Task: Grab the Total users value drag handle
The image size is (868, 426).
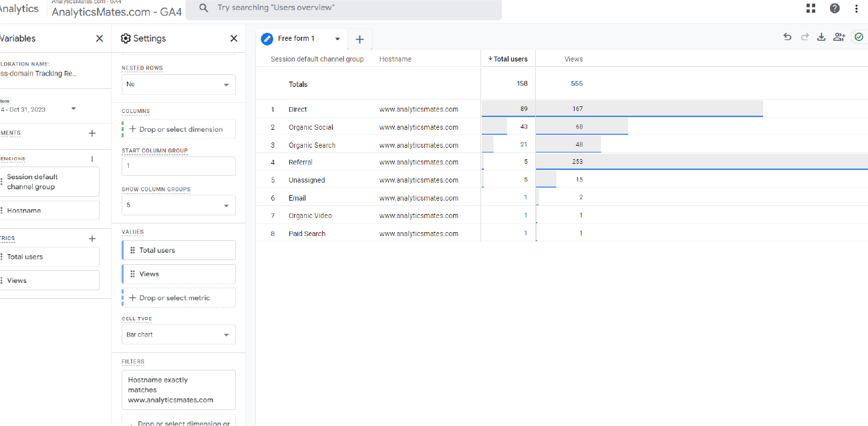Action: (x=132, y=250)
